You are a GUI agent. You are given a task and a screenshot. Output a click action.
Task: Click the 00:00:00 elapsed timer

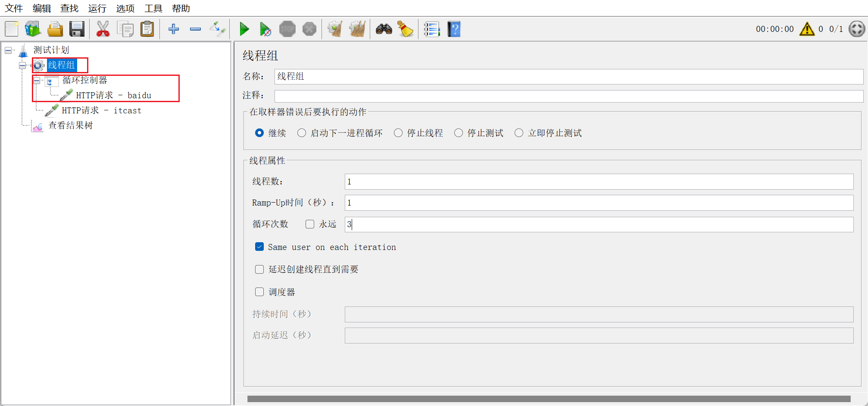(x=775, y=29)
